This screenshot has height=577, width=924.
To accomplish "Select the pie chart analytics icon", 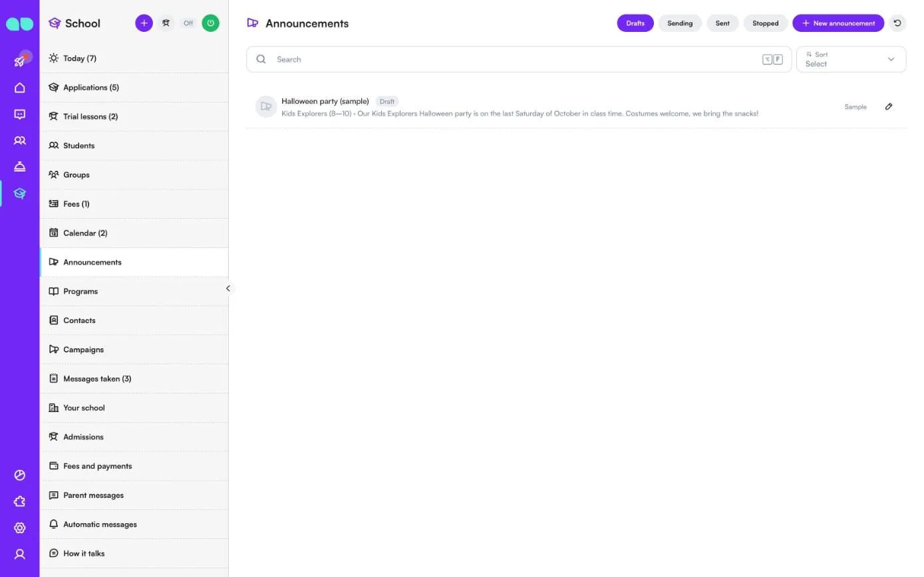I will (x=19, y=475).
